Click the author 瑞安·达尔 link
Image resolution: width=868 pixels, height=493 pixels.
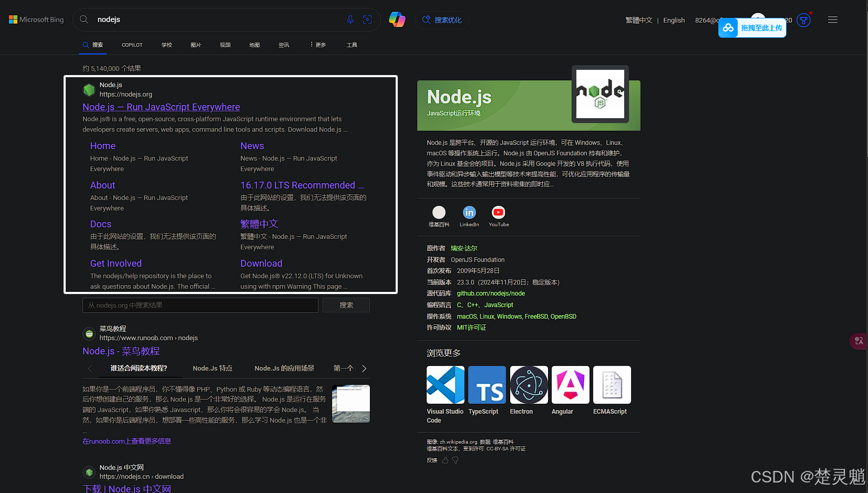pos(464,248)
